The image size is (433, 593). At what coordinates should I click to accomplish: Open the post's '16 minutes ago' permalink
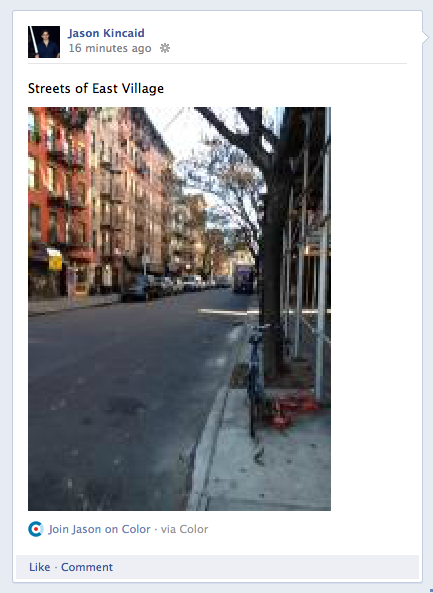click(110, 48)
